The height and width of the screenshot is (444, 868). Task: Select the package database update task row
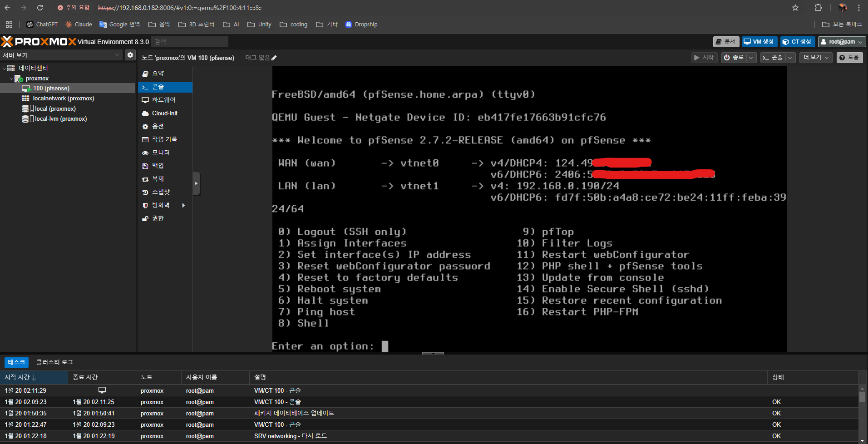click(429, 413)
